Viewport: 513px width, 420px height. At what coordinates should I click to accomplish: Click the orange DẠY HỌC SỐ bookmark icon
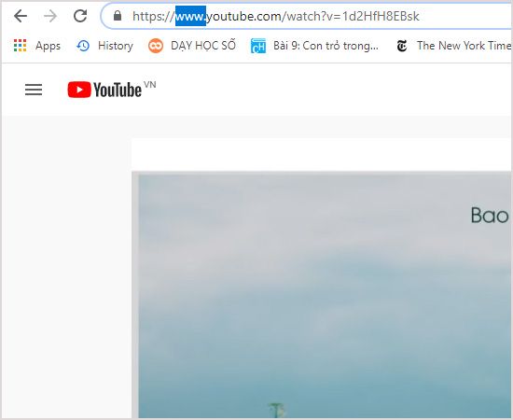pyautogui.click(x=156, y=46)
